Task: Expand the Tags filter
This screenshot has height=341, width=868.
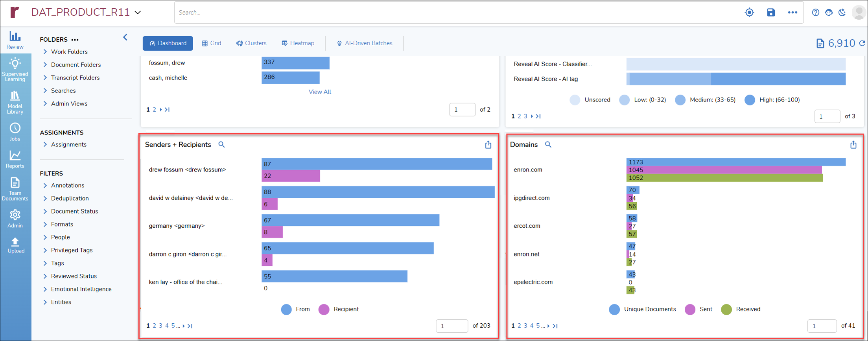Action: [45, 263]
